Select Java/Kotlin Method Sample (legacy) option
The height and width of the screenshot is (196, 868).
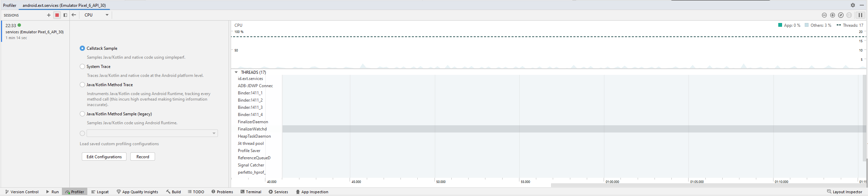83,114
